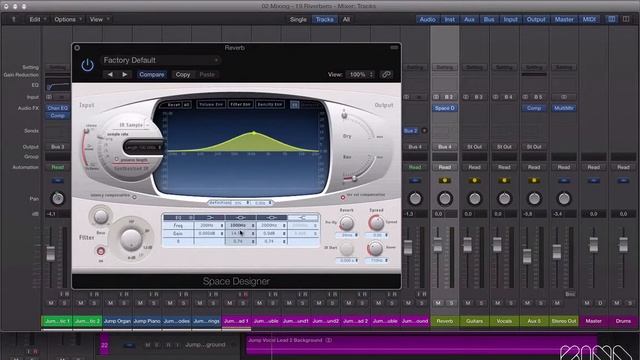Select Density Env in Space Designer display

click(x=269, y=104)
